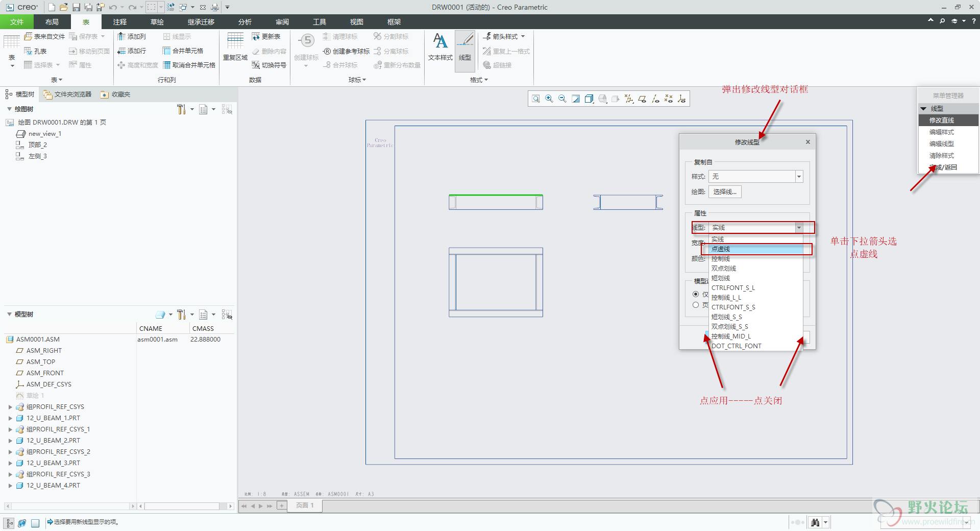Choose 点虚线 from line font list
This screenshot has width=980, height=531.
(x=756, y=249)
